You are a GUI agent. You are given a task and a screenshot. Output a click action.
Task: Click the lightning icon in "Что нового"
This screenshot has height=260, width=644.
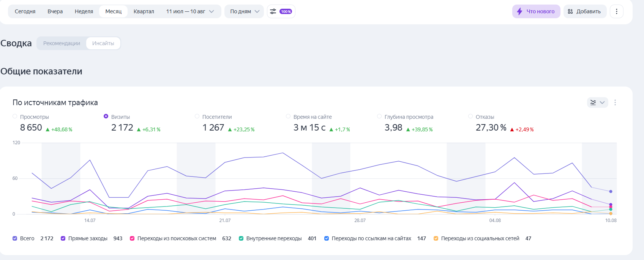pos(519,11)
